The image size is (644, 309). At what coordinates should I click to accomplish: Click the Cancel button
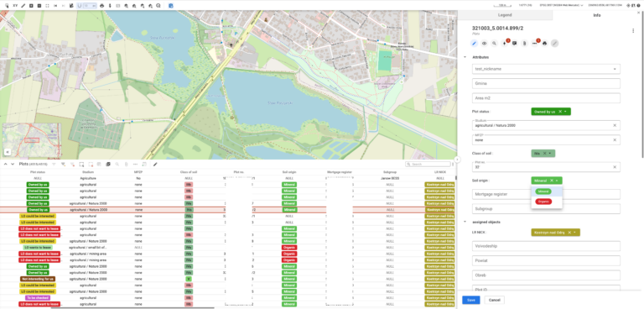495,300
